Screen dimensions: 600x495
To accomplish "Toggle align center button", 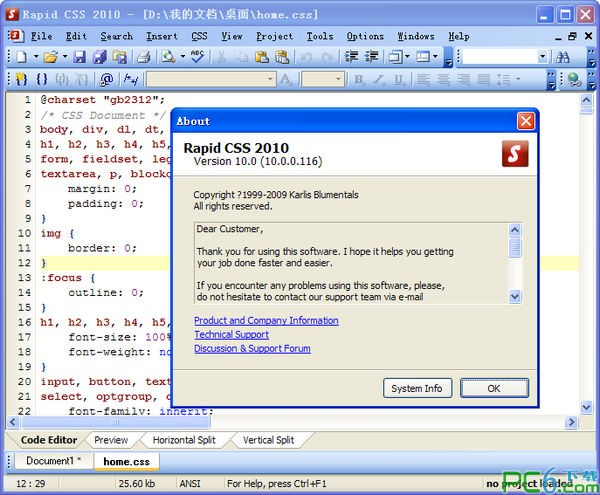I will 443,79.
